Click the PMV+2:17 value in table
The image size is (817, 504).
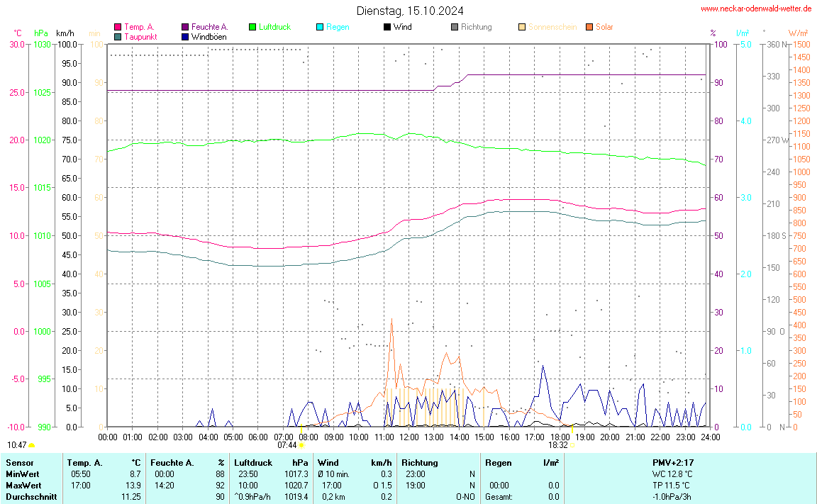coord(673,462)
